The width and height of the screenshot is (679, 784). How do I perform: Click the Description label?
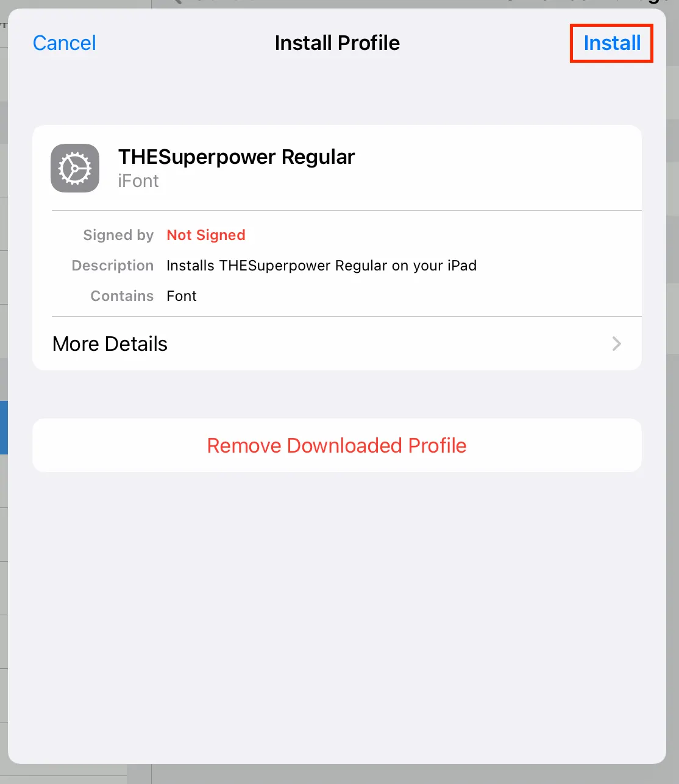point(113,266)
